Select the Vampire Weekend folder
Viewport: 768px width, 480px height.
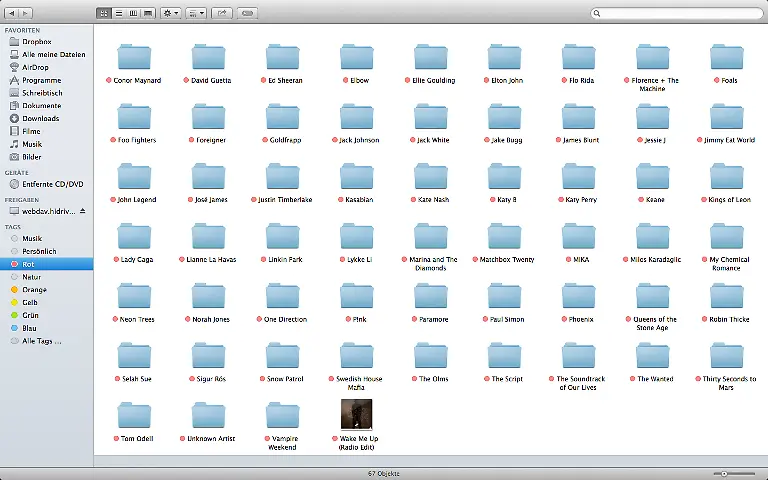[283, 415]
